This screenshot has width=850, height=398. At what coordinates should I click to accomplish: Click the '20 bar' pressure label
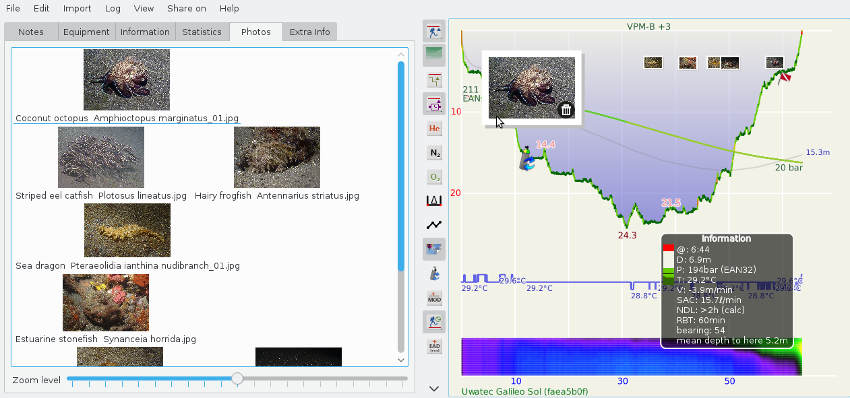(x=788, y=168)
